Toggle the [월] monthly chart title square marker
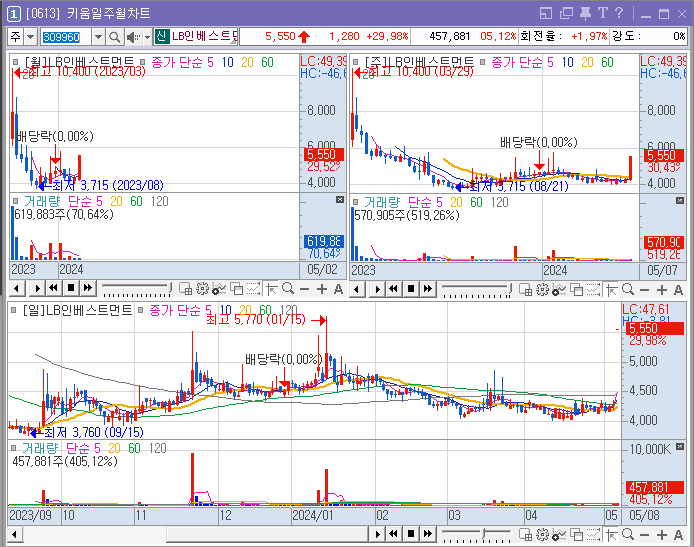 coord(16,62)
